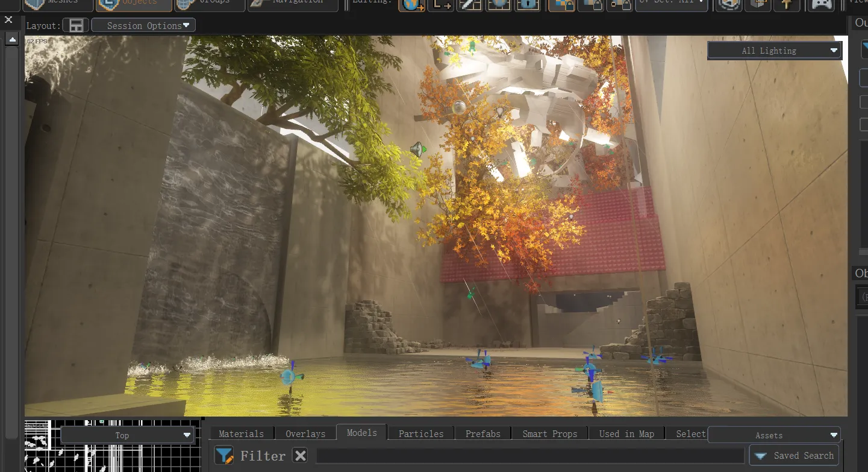Screen dimensions: 868x472
Task: Select the speaker sound entity in viewport
Action: pos(417,149)
